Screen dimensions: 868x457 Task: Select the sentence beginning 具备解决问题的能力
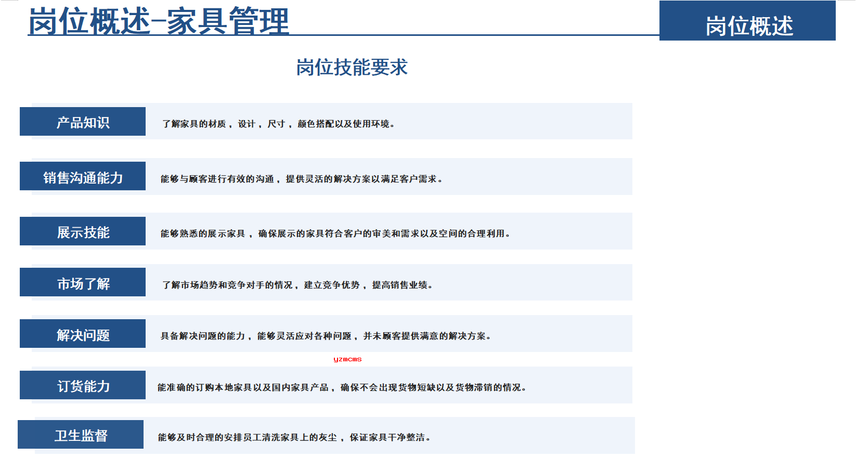tap(326, 336)
